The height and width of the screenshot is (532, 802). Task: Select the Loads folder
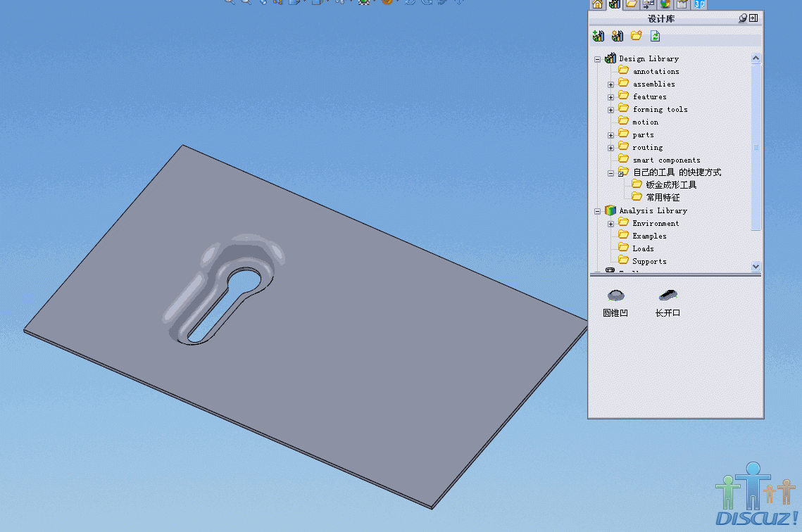point(643,249)
